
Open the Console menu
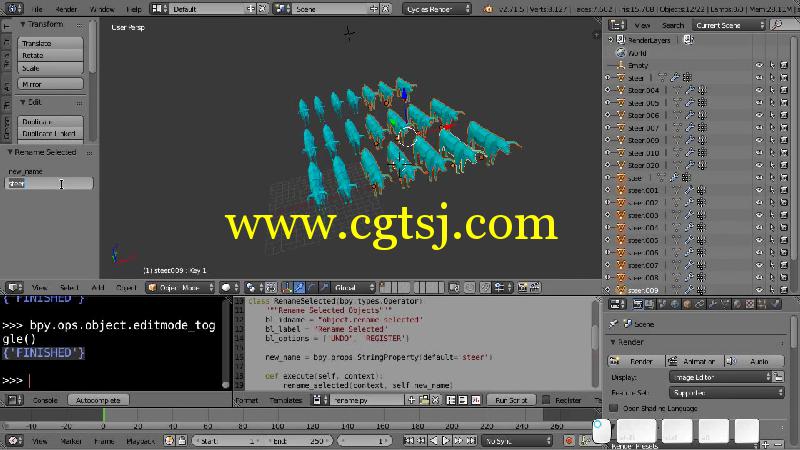pyautogui.click(x=45, y=401)
